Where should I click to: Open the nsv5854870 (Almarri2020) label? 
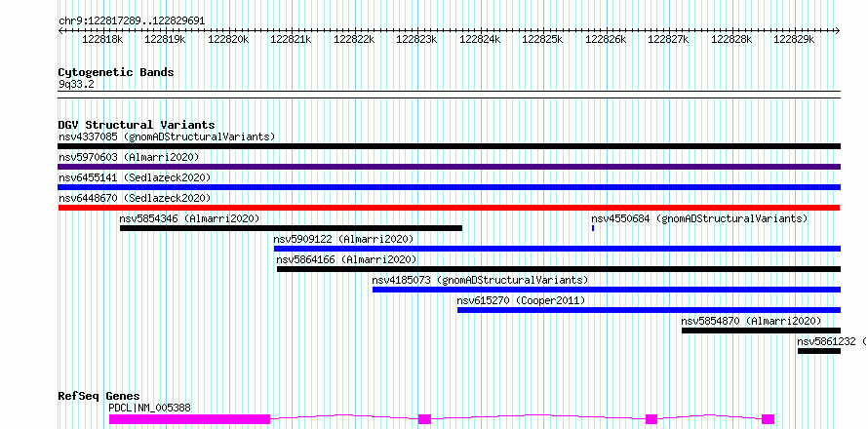tap(751, 321)
